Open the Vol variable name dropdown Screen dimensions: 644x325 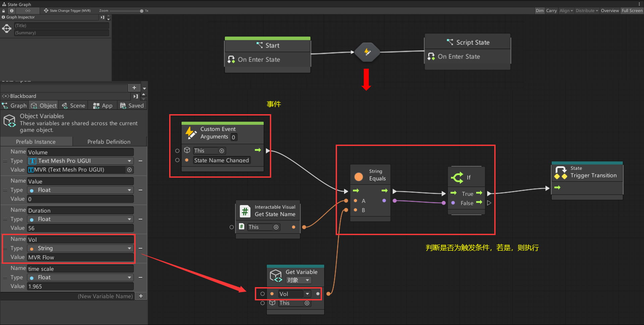tap(307, 294)
